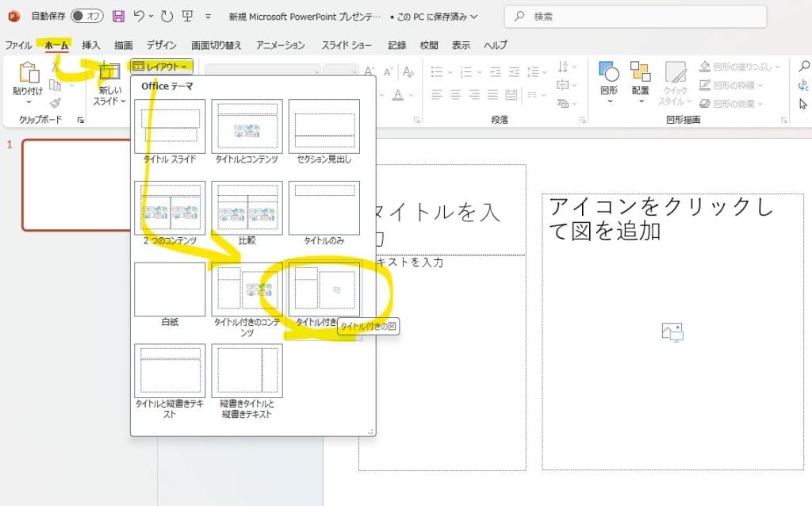Choose the 白紙 blank layout

point(169,289)
